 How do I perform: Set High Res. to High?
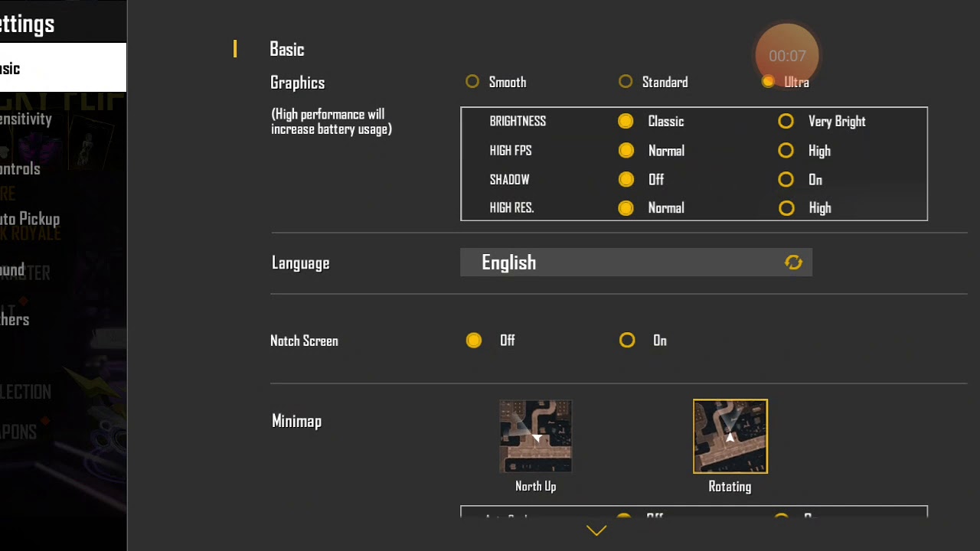[786, 208]
